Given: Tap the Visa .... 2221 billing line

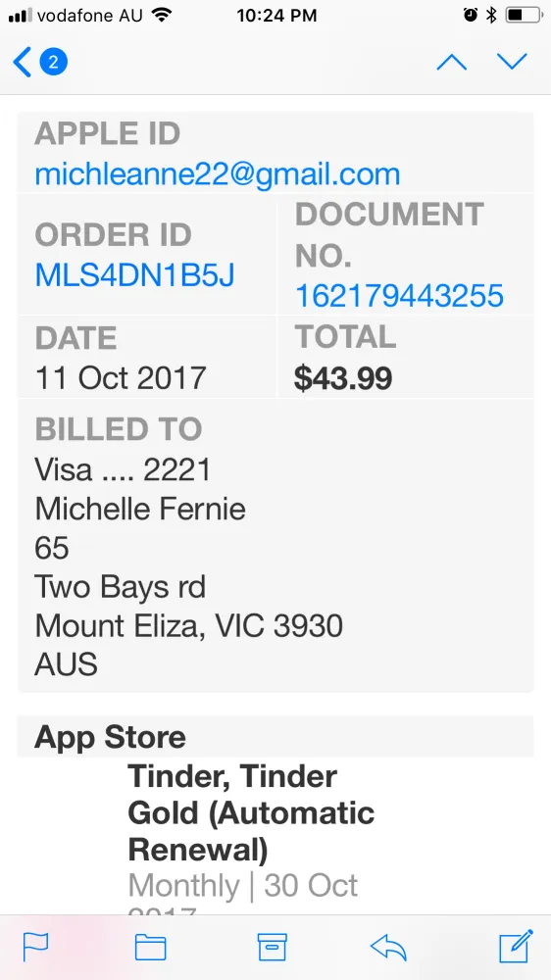Looking at the screenshot, I should 123,470.
